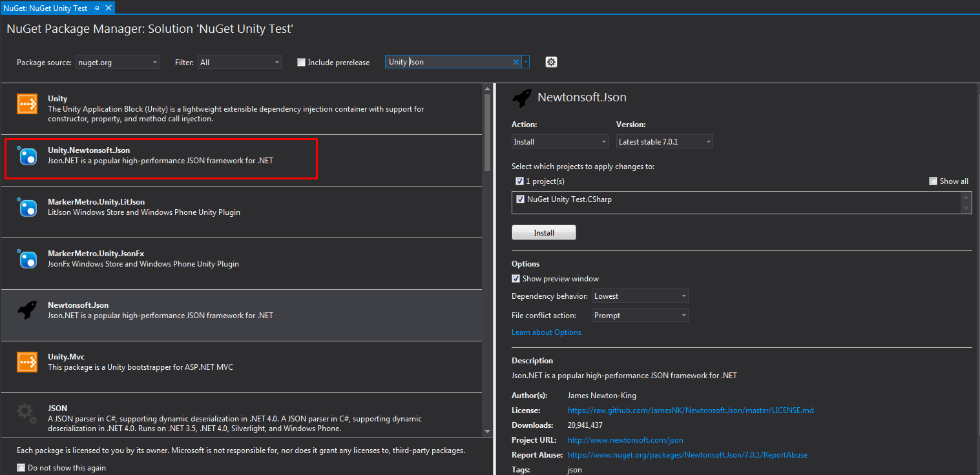Click the Unity package orange icon
This screenshot has height=475, width=980.
(x=27, y=104)
